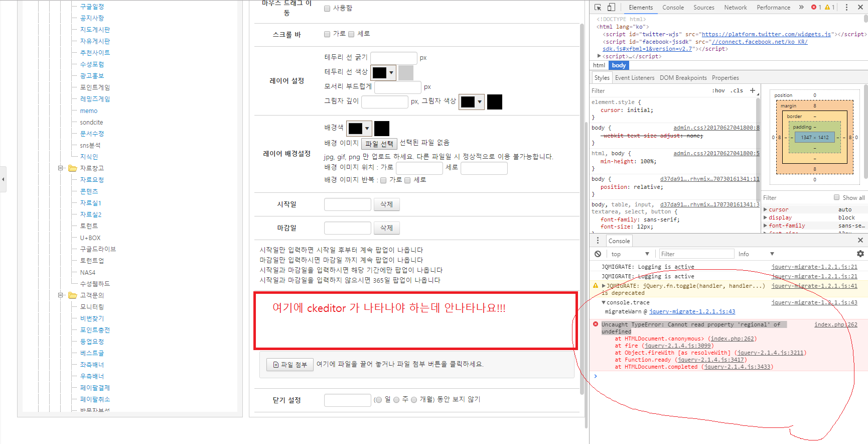Open the console drawer three-dot menu
Screen dimensions: 868x444
[x=598, y=241]
